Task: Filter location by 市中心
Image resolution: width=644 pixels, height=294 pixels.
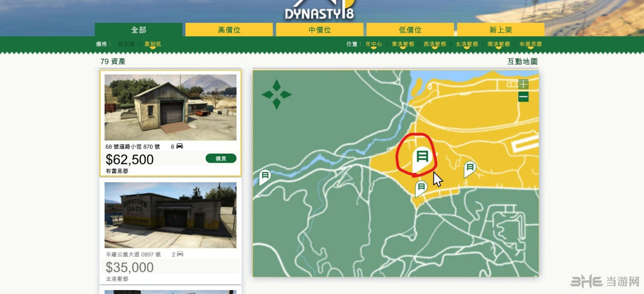Action: (x=374, y=44)
